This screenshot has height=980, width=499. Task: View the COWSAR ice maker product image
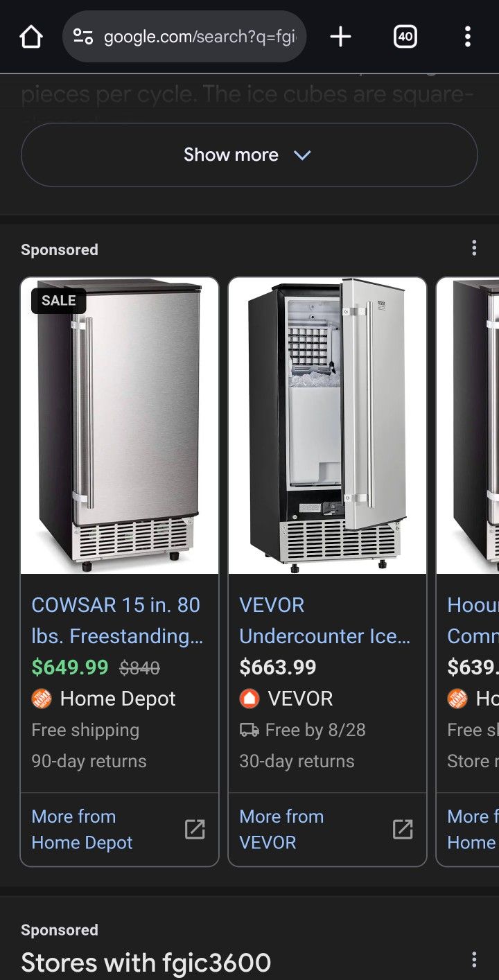coord(119,426)
